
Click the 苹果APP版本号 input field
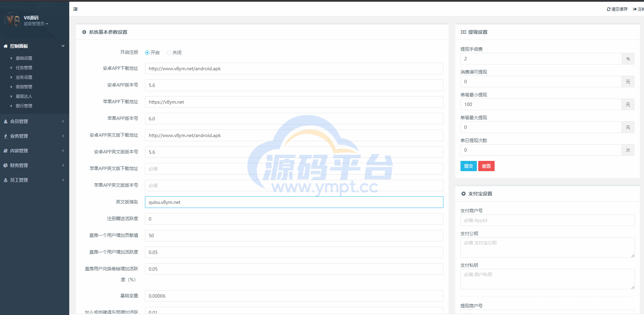pyautogui.click(x=294, y=119)
